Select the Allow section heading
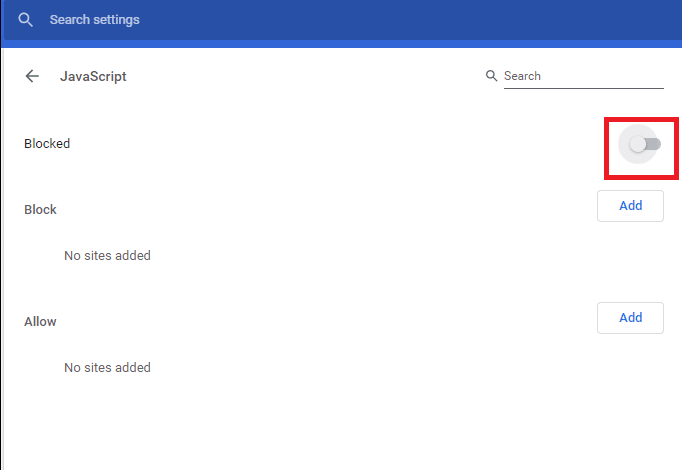 40,322
